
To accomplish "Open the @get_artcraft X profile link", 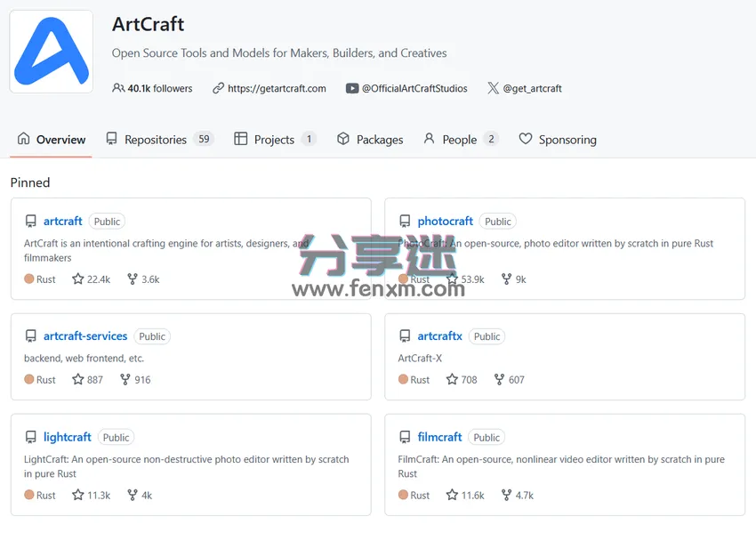I will point(532,88).
